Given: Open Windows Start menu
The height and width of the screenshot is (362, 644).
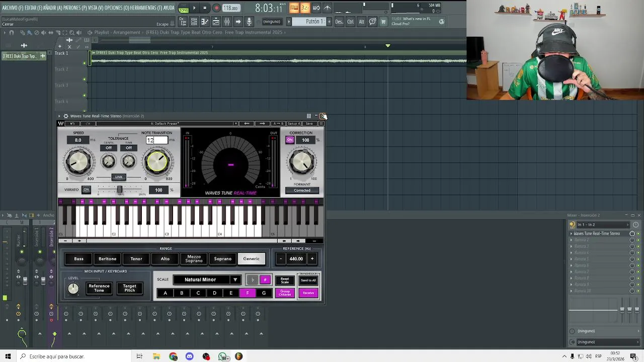Looking at the screenshot, I should (x=8, y=356).
